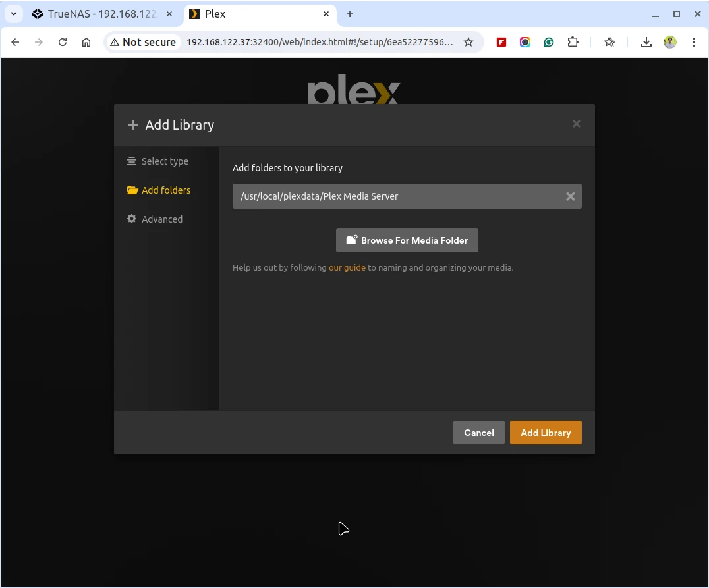Expand the tab search dropdown
Screen dimensions: 709x588
tap(14, 14)
